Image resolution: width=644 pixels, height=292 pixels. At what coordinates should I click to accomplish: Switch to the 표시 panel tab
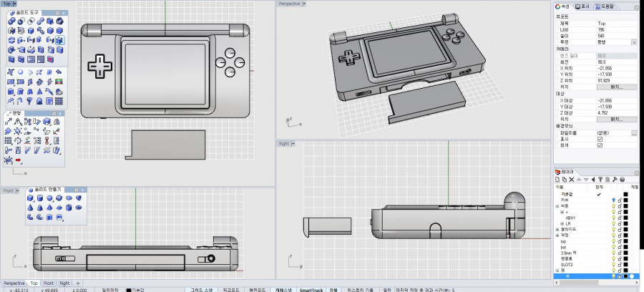coord(584,6)
